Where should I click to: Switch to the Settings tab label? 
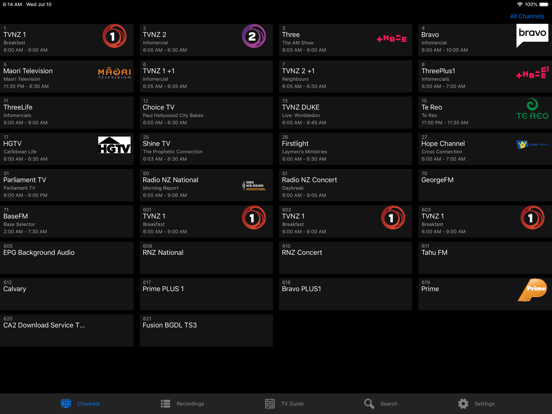click(484, 404)
